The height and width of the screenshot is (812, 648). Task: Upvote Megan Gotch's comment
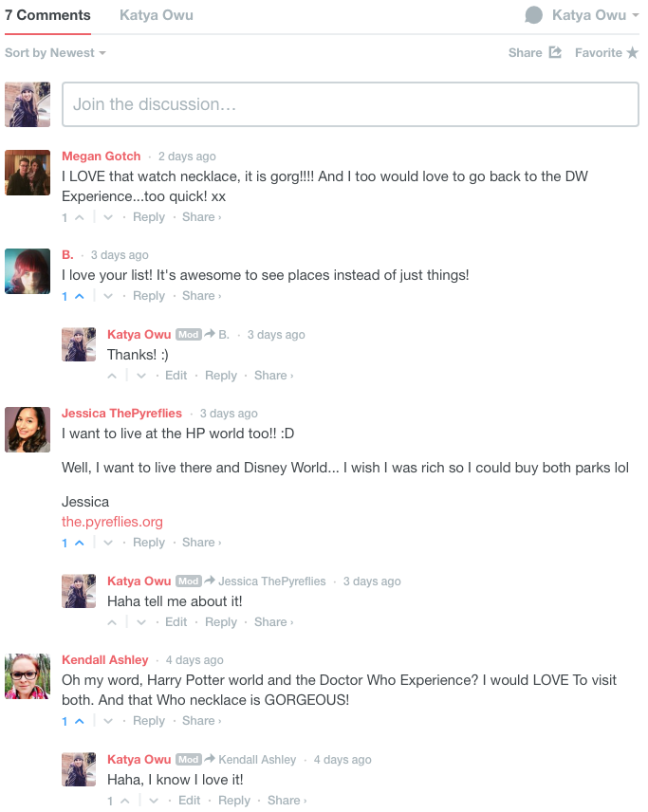[79, 217]
